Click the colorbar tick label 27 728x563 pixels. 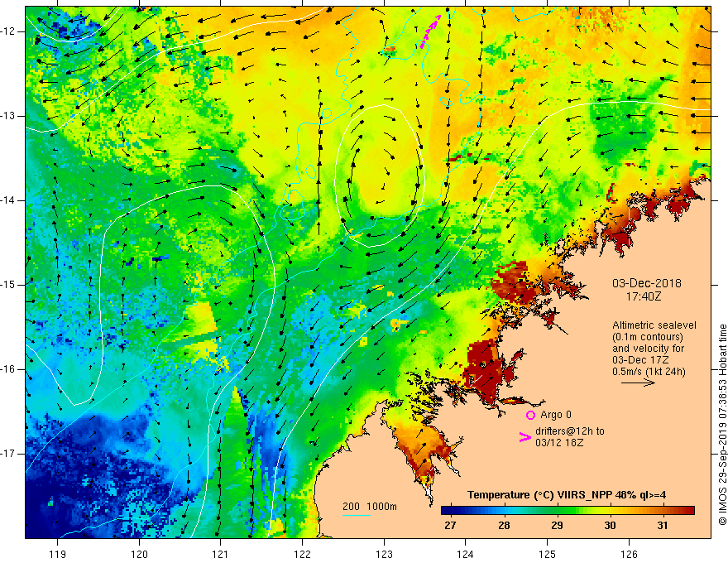coord(450,526)
